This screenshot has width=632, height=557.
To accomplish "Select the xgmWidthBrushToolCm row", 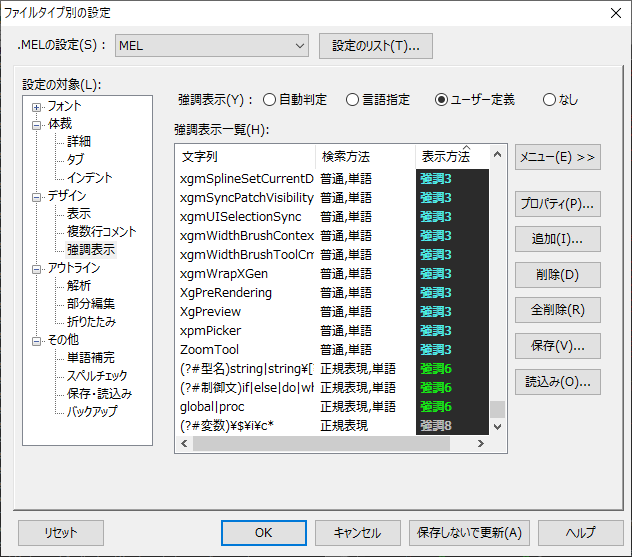I will point(333,255).
